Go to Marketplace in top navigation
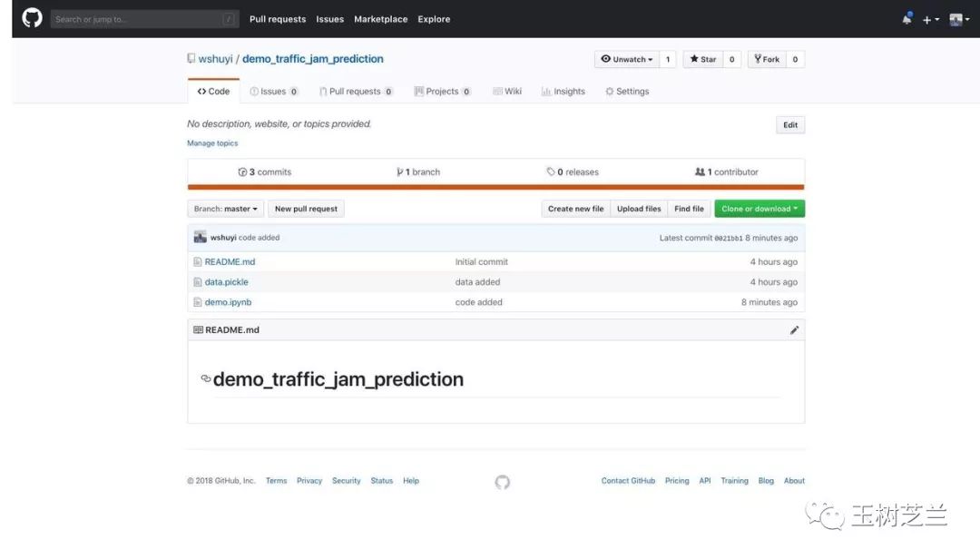The image size is (980, 559). pos(380,19)
